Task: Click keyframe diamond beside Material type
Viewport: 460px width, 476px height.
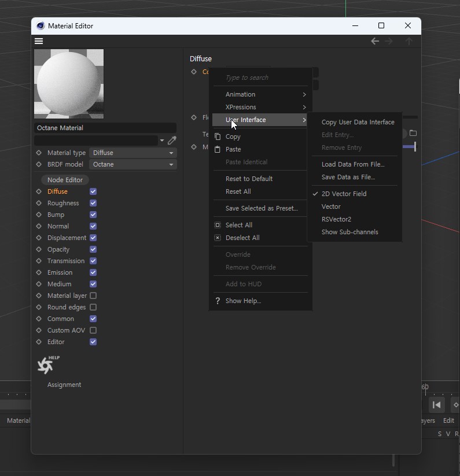Action: point(39,153)
